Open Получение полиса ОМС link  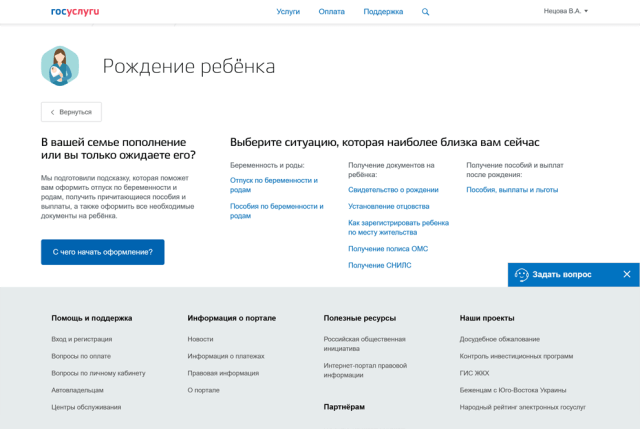388,249
